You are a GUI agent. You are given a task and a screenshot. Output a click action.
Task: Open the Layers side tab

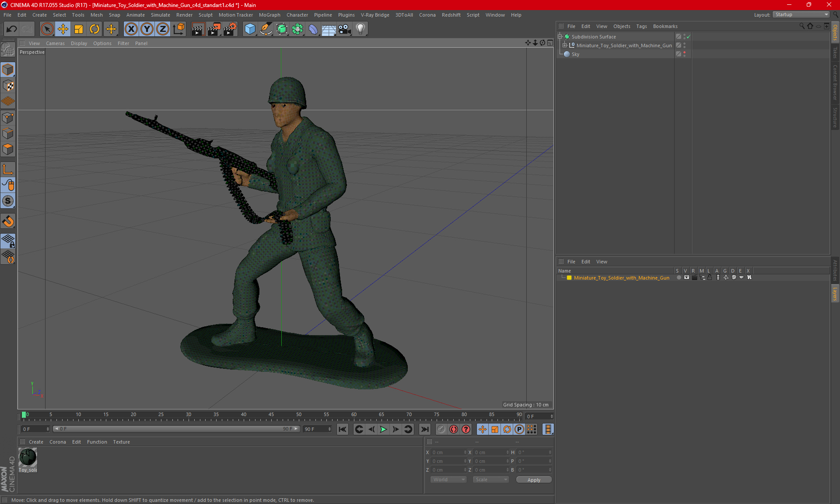pos(835,294)
